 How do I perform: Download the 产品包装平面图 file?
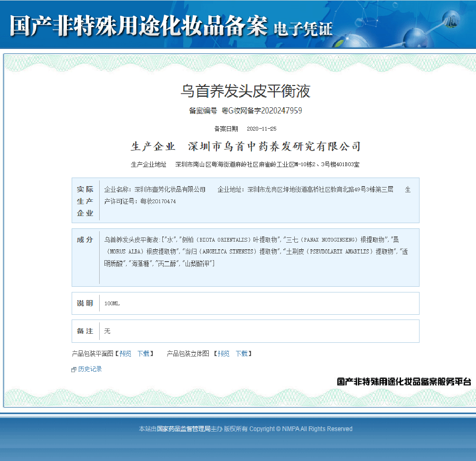pyautogui.click(x=143, y=354)
